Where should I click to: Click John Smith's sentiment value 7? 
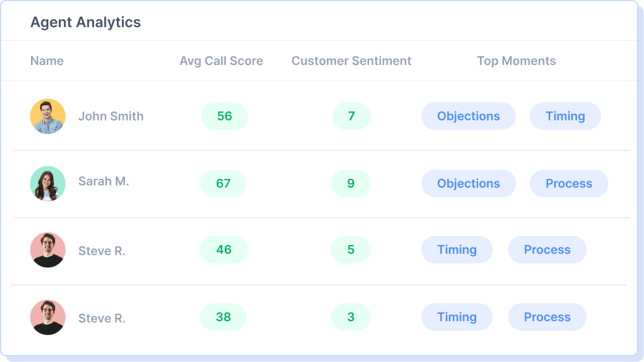click(352, 116)
